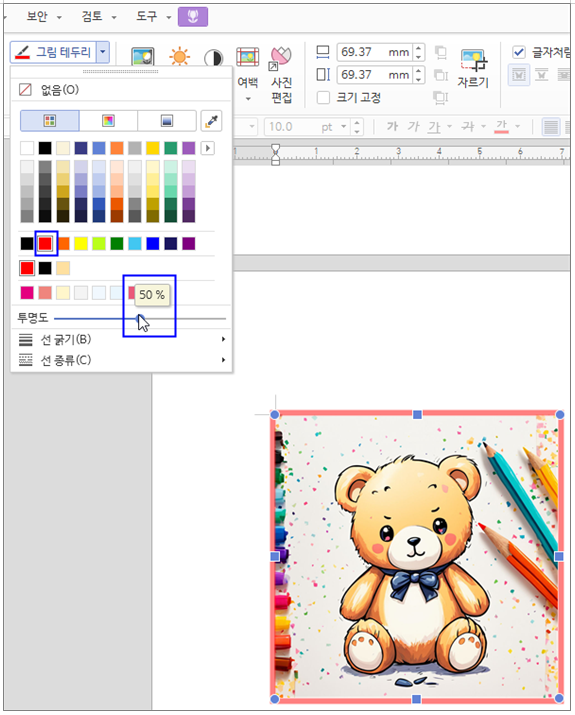Expand more theme colors arrow
Image resolution: width=575 pixels, height=715 pixels.
pyautogui.click(x=207, y=148)
